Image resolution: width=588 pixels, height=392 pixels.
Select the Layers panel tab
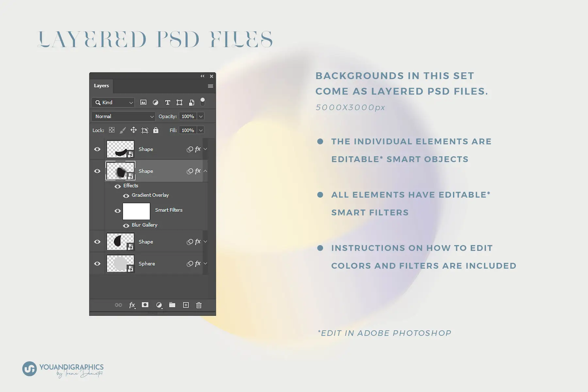[101, 86]
